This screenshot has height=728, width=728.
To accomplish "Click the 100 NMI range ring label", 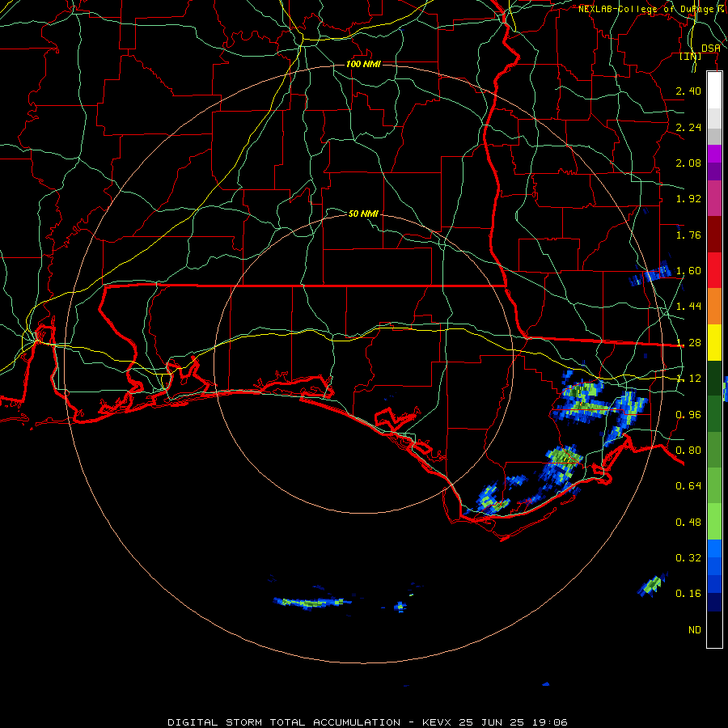I will (x=363, y=64).
